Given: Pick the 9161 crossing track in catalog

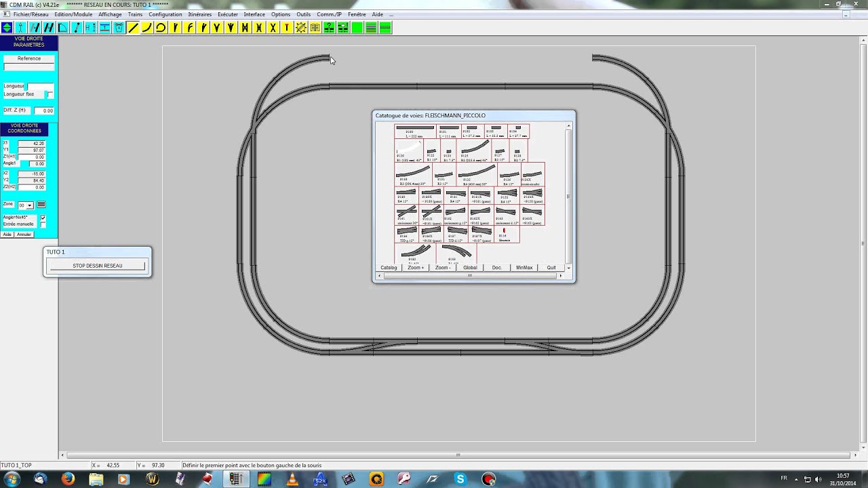Looking at the screenshot, I should point(407,215).
